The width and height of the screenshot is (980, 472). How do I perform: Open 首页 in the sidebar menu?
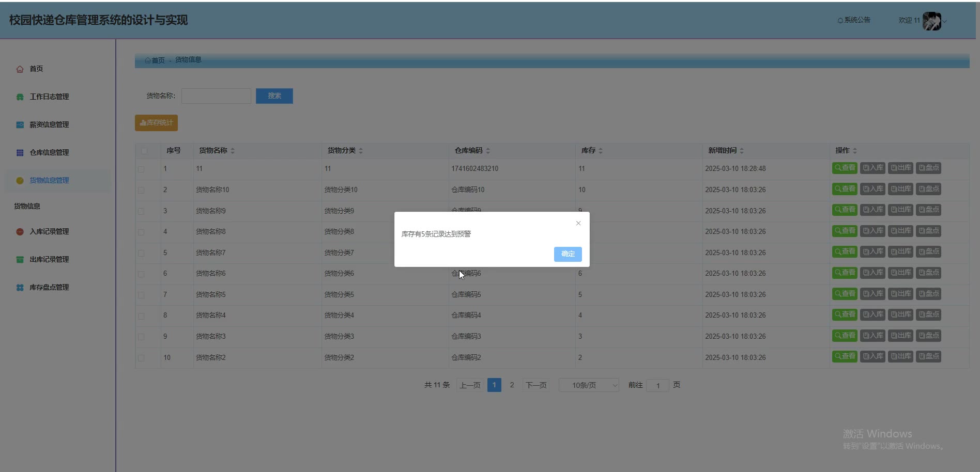click(36, 69)
